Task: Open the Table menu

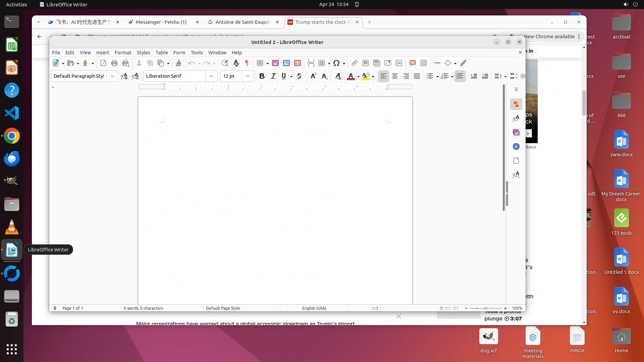Action: click(x=162, y=53)
